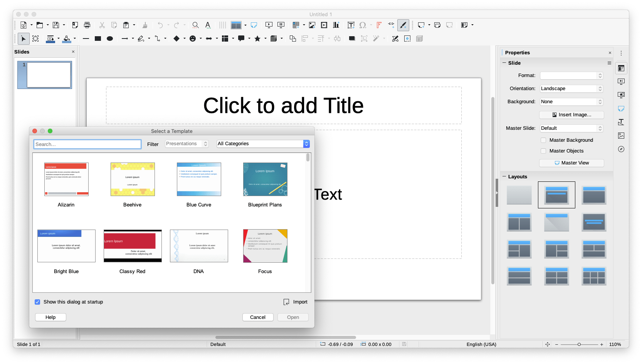Open the Gallery sidebar deck icon

pyautogui.click(x=621, y=136)
